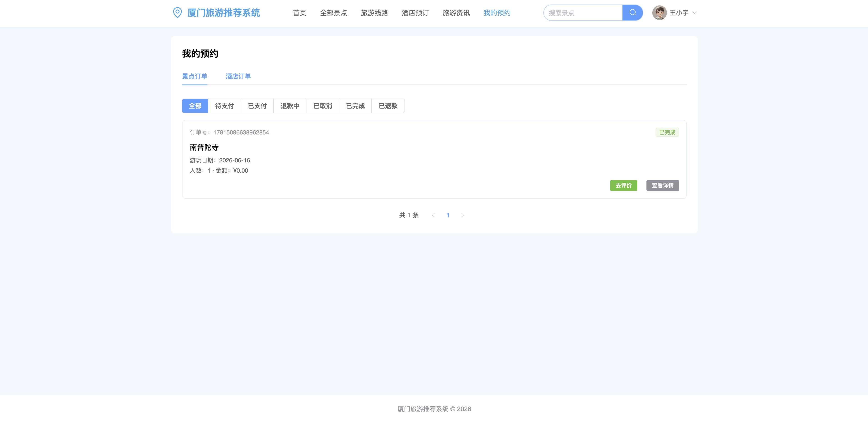
Task: Click the 已完成 status tag on order
Action: click(x=667, y=132)
